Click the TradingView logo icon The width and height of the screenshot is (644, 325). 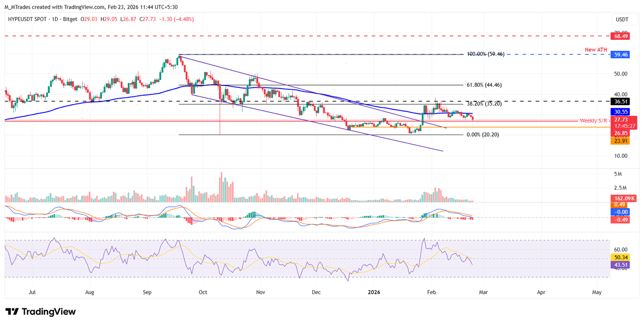coord(12,312)
